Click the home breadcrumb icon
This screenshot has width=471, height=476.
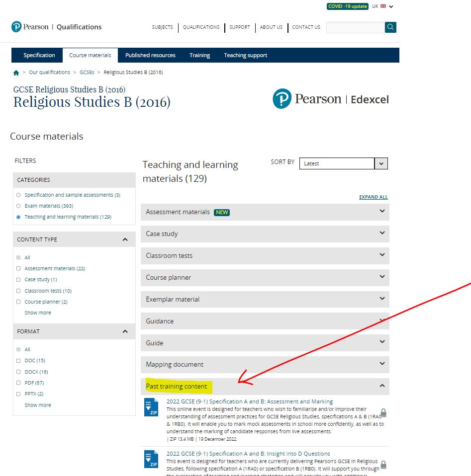[x=16, y=73]
